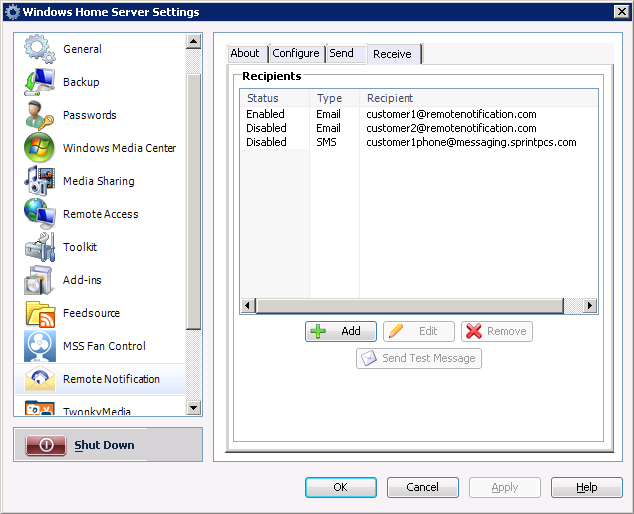Click the Windows Media Center logo icon

(39, 148)
